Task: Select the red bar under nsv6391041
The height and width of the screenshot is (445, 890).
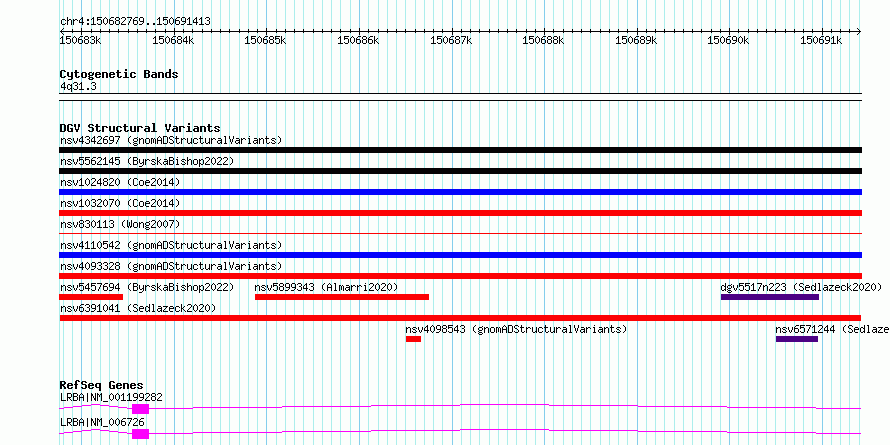Action: tap(460, 318)
